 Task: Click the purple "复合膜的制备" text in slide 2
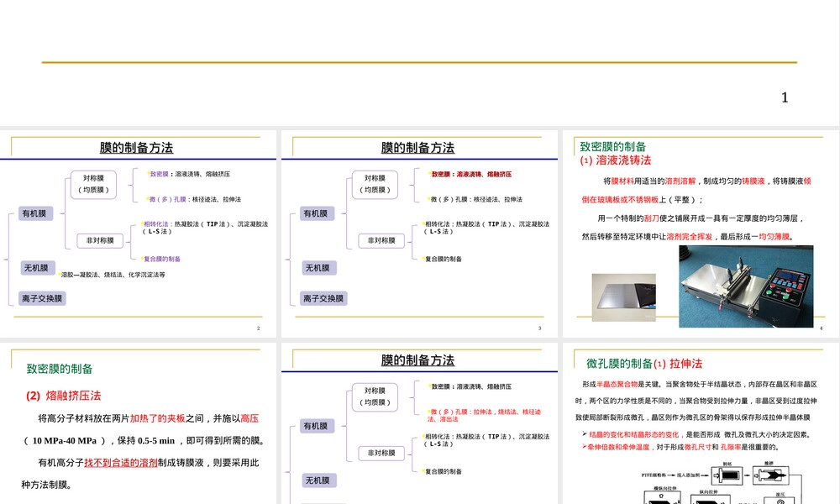(x=161, y=259)
